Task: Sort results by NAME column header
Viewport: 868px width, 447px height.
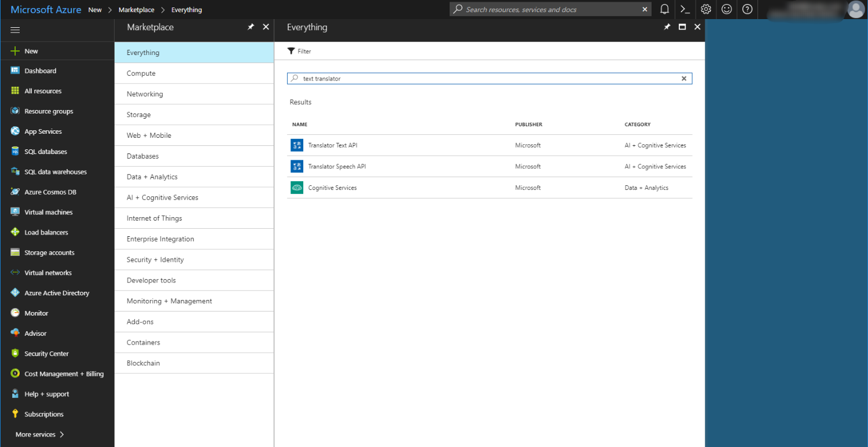Action: point(300,124)
